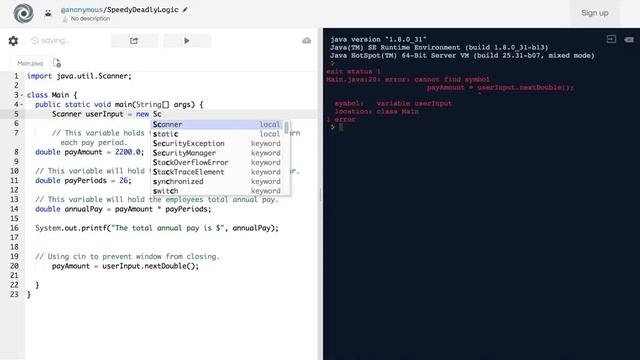Run the program with play button
The width and height of the screenshot is (640, 360).
(x=187, y=41)
